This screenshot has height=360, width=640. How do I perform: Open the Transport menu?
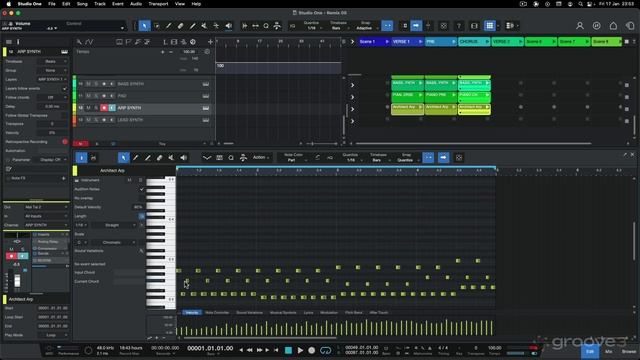(x=158, y=4)
